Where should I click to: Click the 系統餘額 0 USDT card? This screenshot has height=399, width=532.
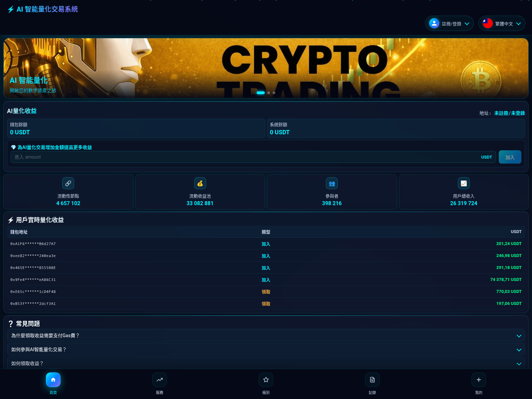396,128
